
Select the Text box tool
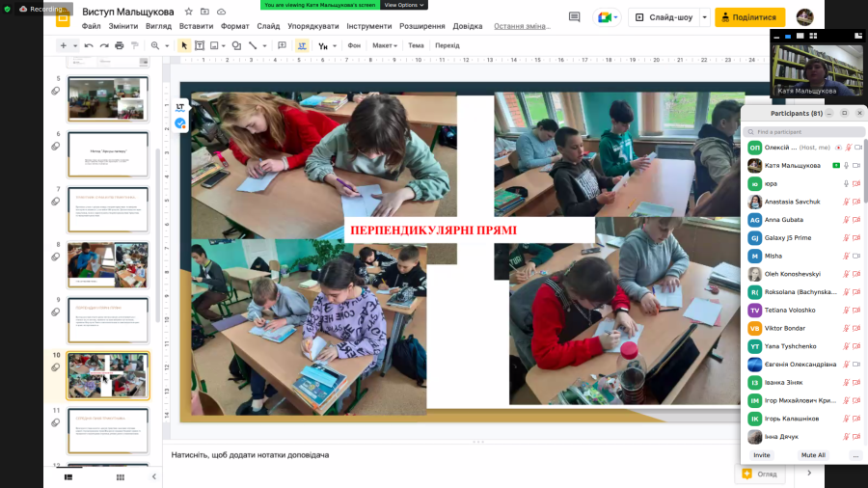(x=200, y=46)
